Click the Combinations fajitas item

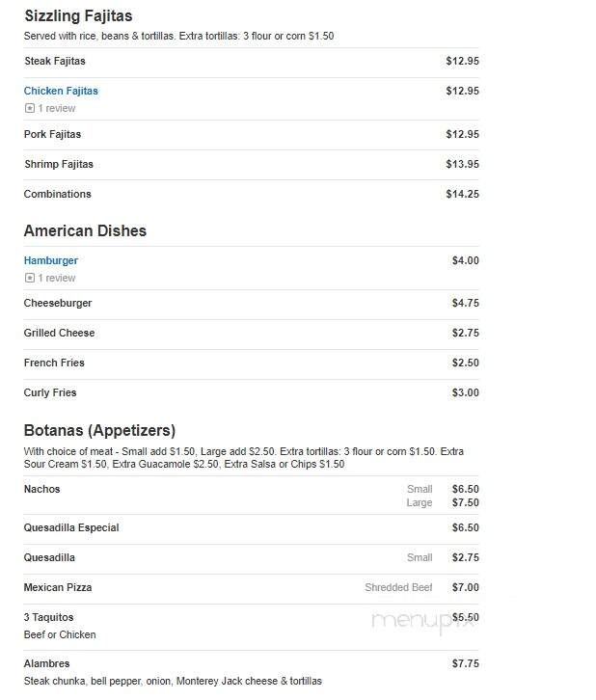58,194
